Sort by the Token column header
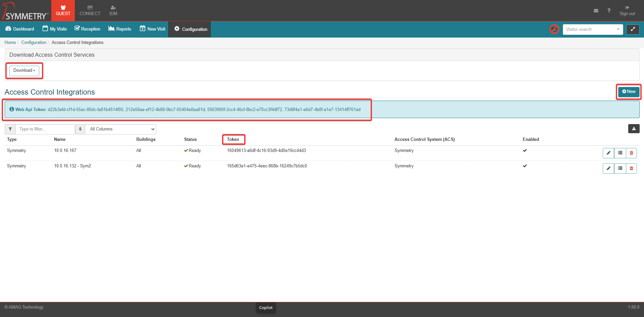644x317 pixels. coord(233,139)
